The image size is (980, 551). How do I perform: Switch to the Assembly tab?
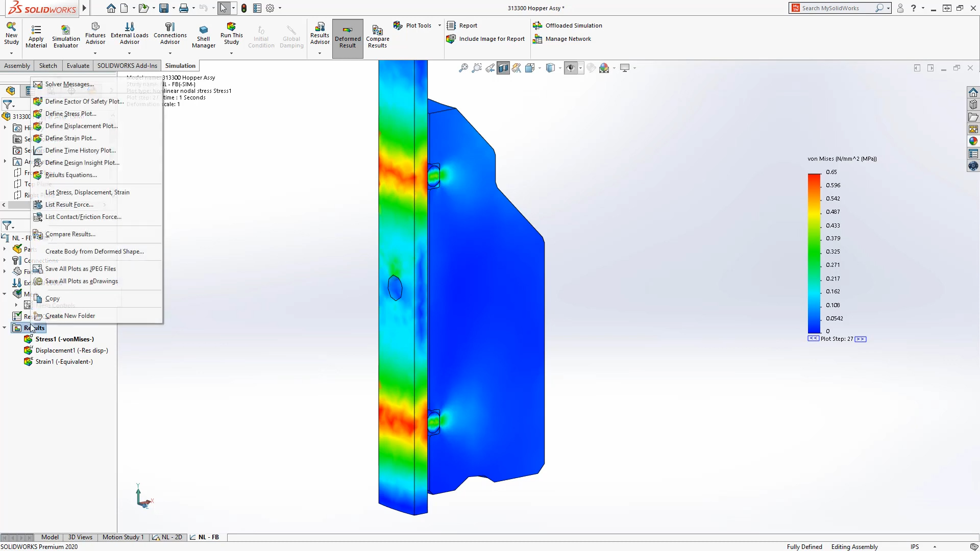tap(17, 66)
